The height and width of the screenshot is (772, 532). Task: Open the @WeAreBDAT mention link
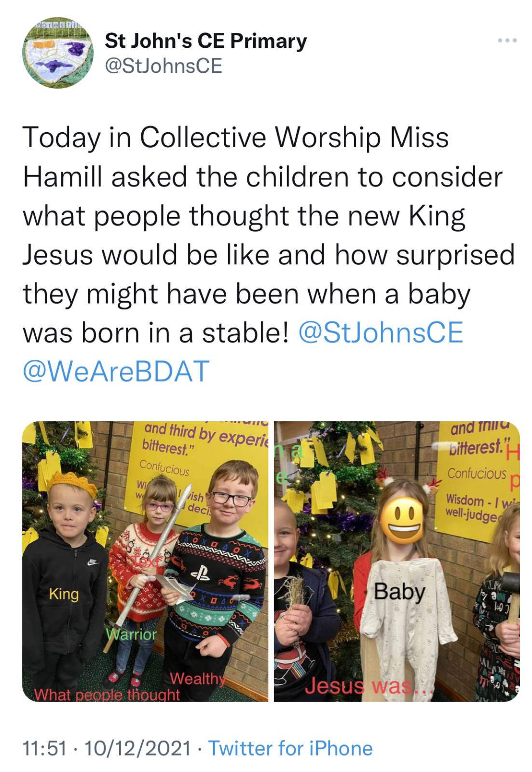pos(116,371)
